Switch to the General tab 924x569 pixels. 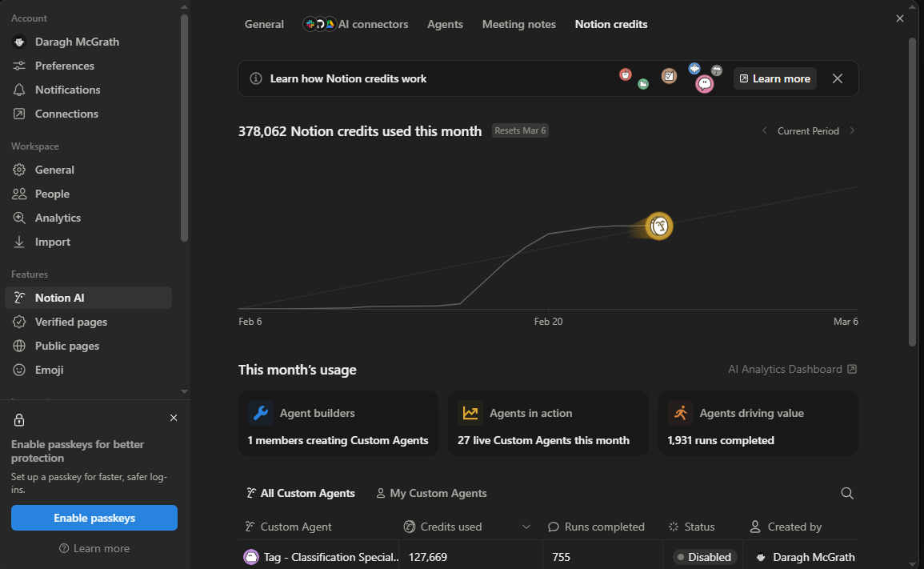coord(264,24)
